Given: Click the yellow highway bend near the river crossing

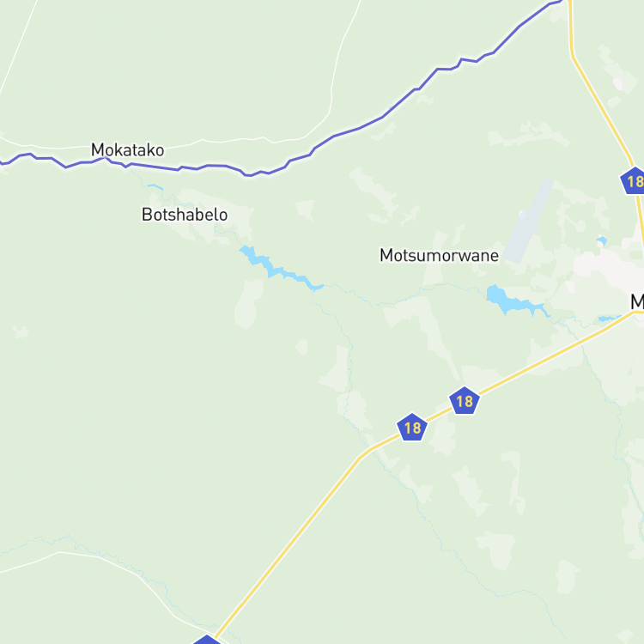Looking at the screenshot, I should pyautogui.click(x=363, y=454).
